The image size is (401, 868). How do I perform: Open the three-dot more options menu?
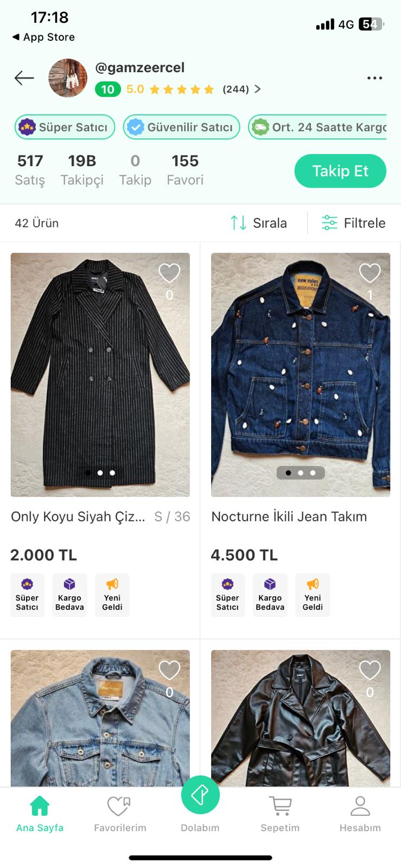(374, 78)
